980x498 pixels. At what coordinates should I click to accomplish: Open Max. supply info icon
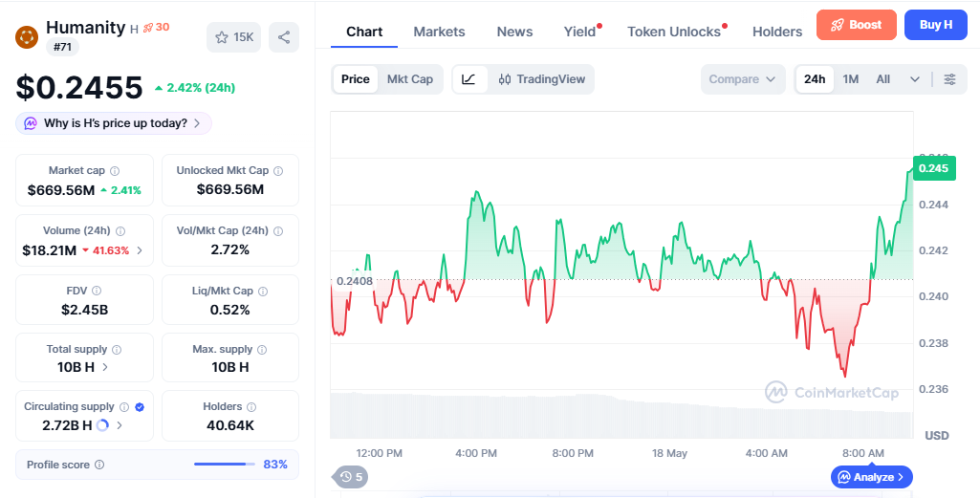pyautogui.click(x=262, y=349)
